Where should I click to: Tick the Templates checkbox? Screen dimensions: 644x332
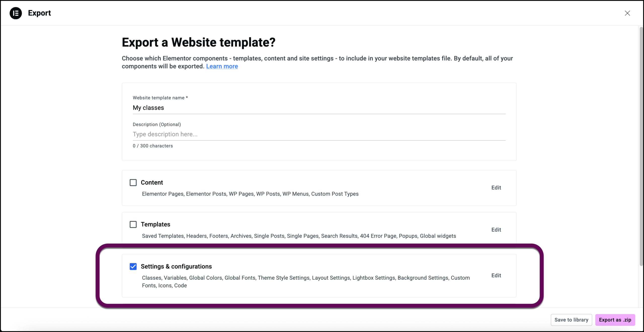click(x=133, y=224)
